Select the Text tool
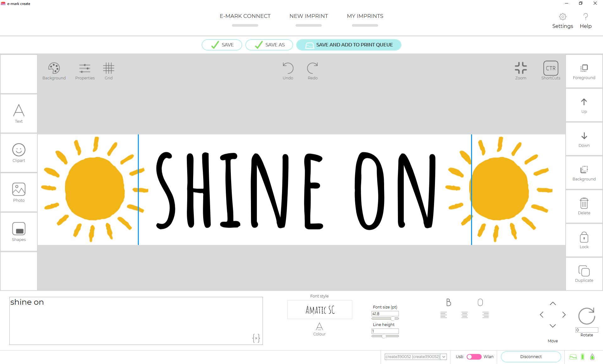 (x=19, y=113)
